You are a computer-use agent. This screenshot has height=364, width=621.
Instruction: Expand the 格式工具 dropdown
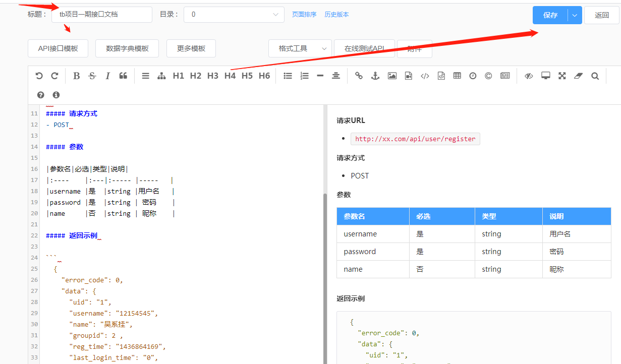click(x=300, y=48)
